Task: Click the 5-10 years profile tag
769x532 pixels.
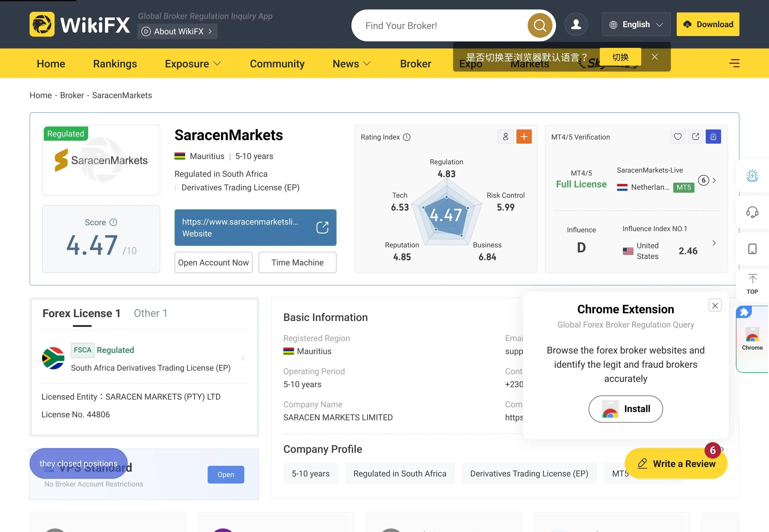Action: pos(311,474)
